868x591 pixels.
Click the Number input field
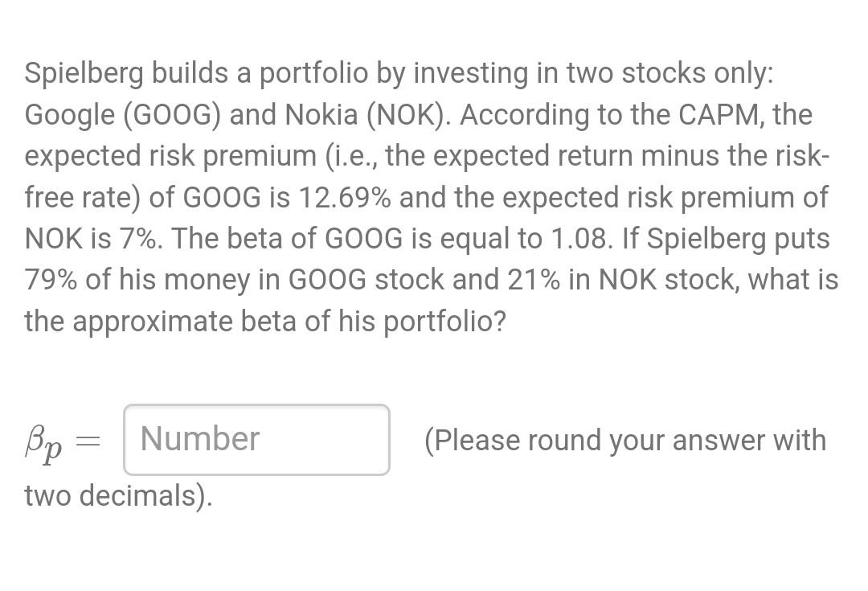point(256,440)
